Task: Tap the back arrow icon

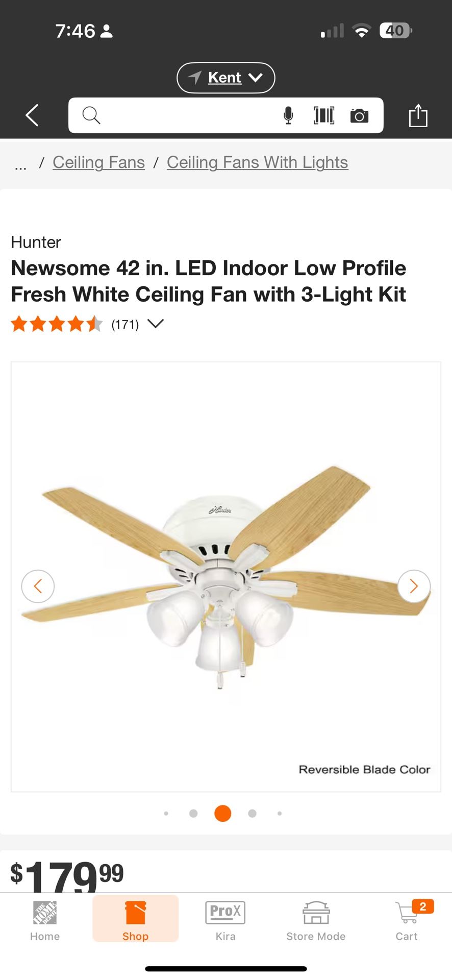Action: [x=32, y=115]
